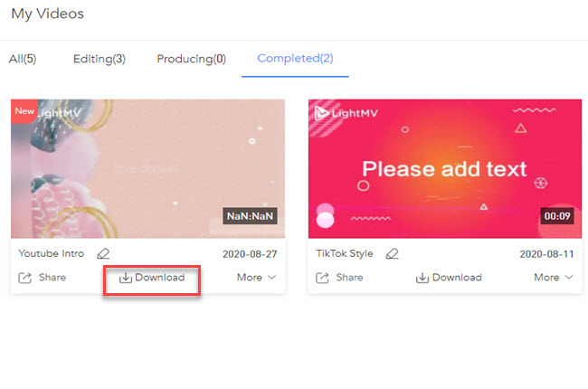
Task: Click the 00:09 duration label
Action: (555, 217)
